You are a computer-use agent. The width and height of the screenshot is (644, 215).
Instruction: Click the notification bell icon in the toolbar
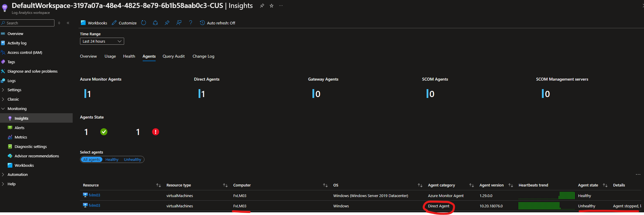pos(155,23)
